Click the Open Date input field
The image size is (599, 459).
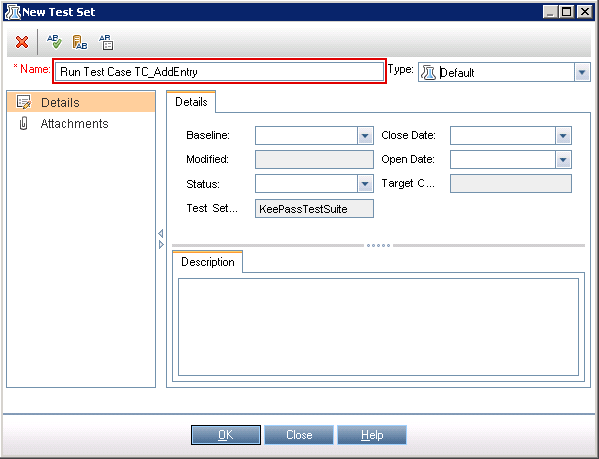click(x=503, y=160)
